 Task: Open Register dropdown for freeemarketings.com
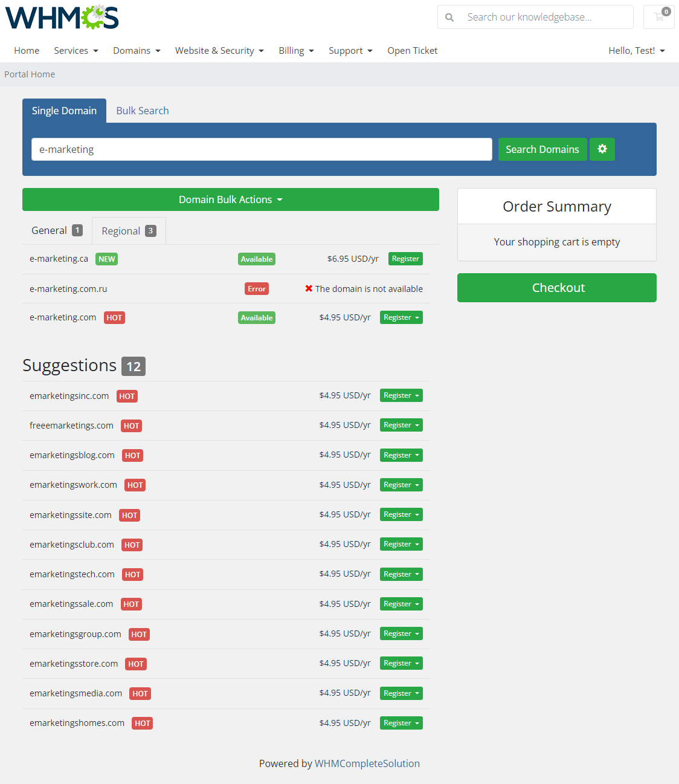pyautogui.click(x=401, y=425)
